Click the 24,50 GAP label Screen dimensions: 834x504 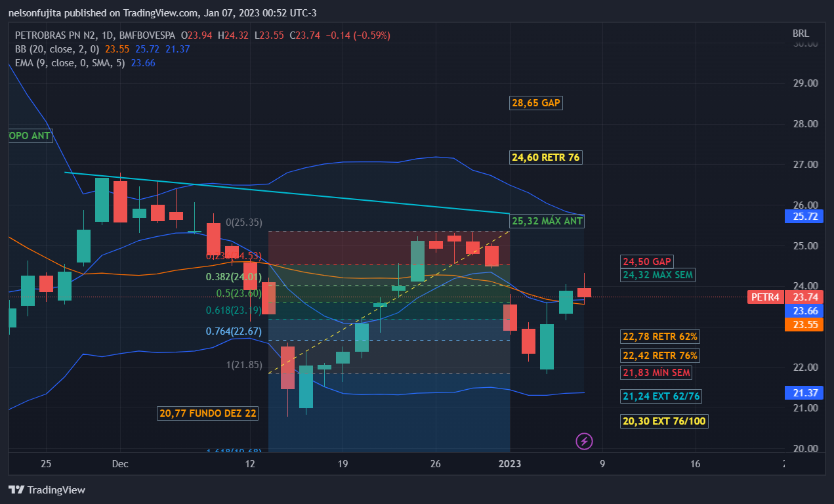[x=647, y=262]
